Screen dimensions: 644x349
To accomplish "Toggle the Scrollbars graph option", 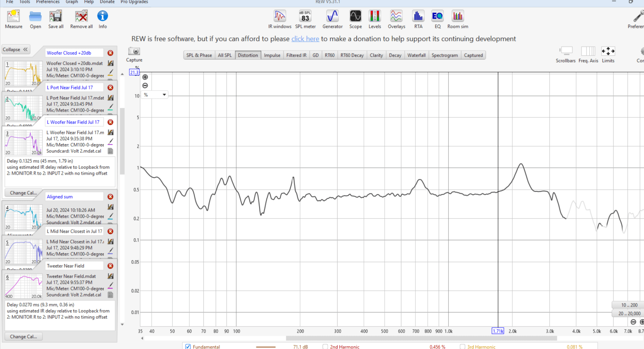I will [x=565, y=54].
